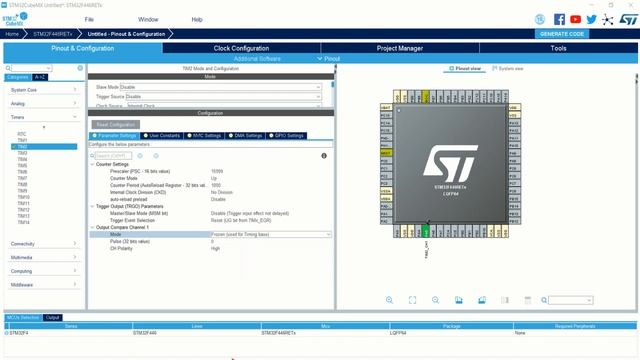Viewport: 640px width, 360px height.
Task: Expand the Computing category
Action: coord(43,271)
